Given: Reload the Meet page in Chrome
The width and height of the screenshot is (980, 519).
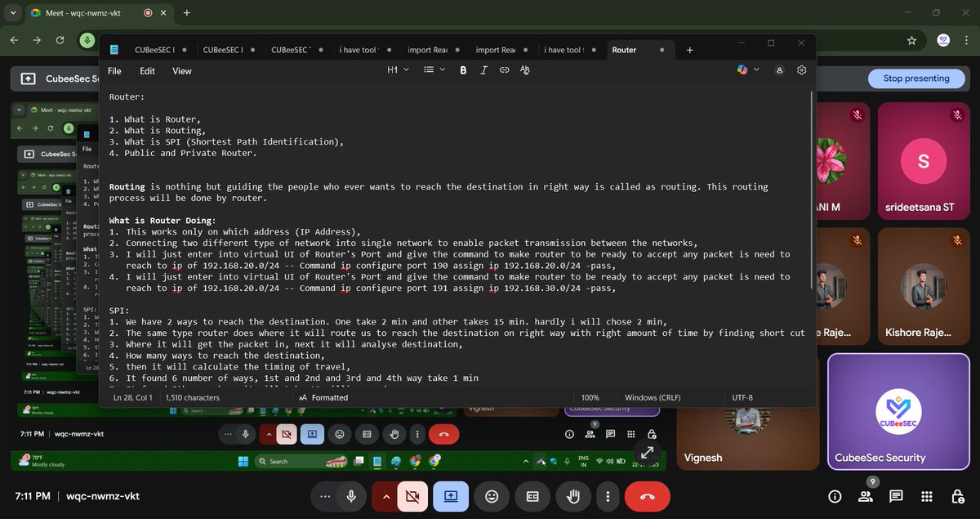Looking at the screenshot, I should tap(60, 40).
